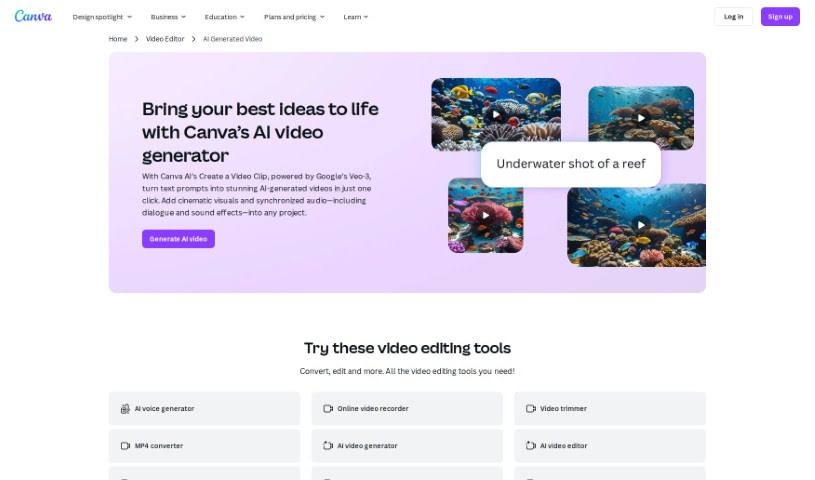Open Business menu
815x480 pixels.
(168, 17)
